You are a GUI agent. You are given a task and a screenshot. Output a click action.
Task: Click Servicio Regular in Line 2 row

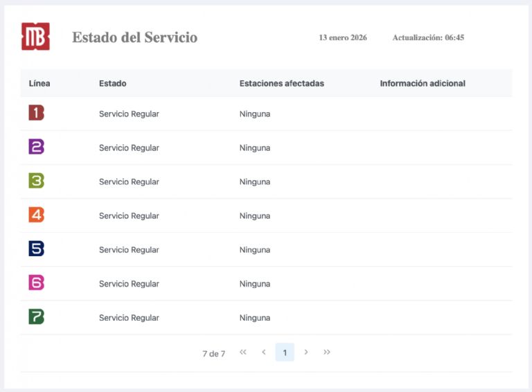[x=129, y=148]
